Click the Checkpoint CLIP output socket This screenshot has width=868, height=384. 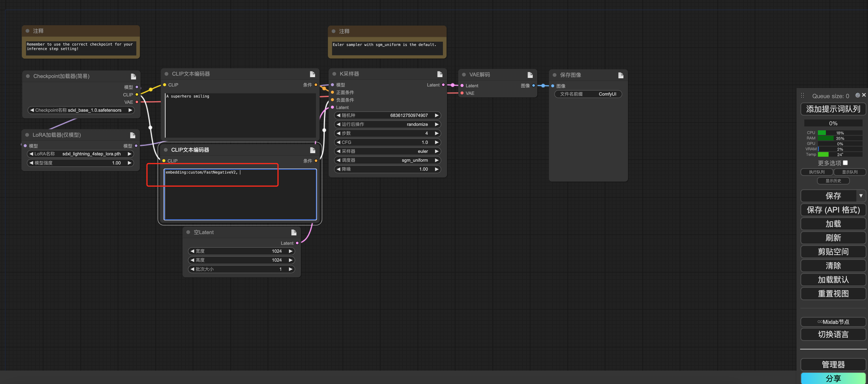137,95
